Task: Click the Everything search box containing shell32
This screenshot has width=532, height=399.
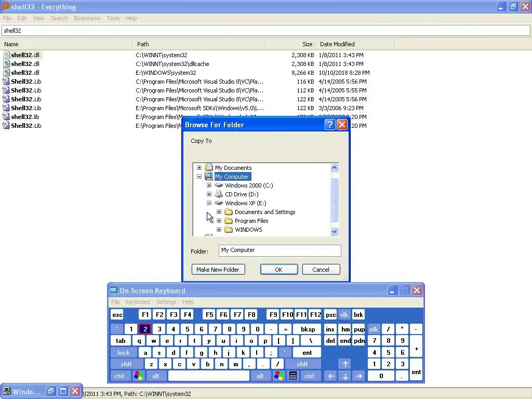Action: pyautogui.click(x=266, y=31)
